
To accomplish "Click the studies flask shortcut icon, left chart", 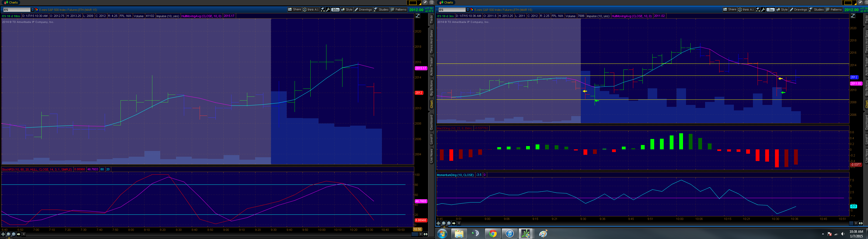I will click(323, 10).
